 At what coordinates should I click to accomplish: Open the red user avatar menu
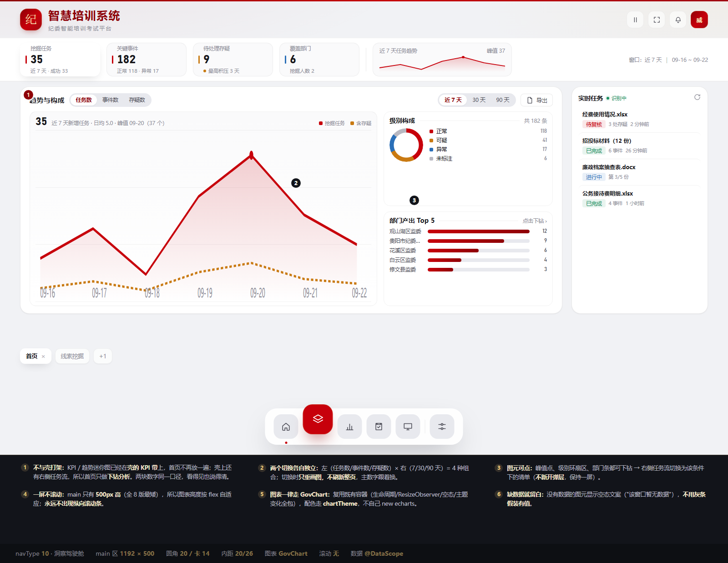(699, 20)
